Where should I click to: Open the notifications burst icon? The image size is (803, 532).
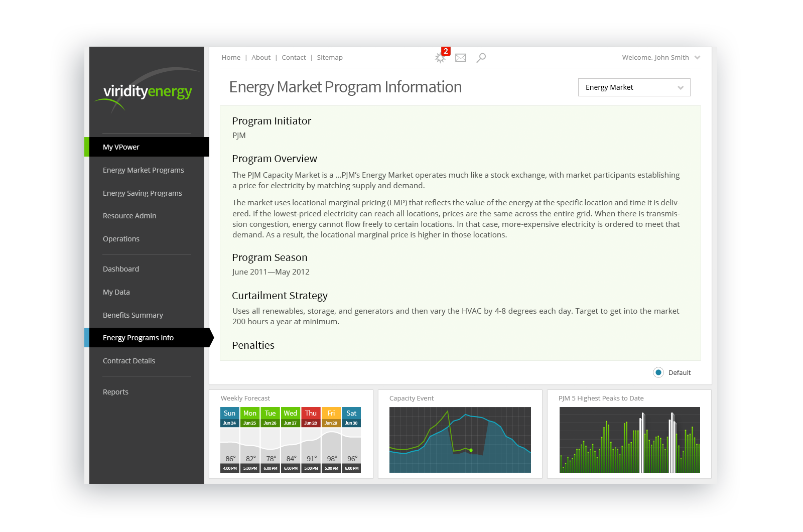(440, 58)
